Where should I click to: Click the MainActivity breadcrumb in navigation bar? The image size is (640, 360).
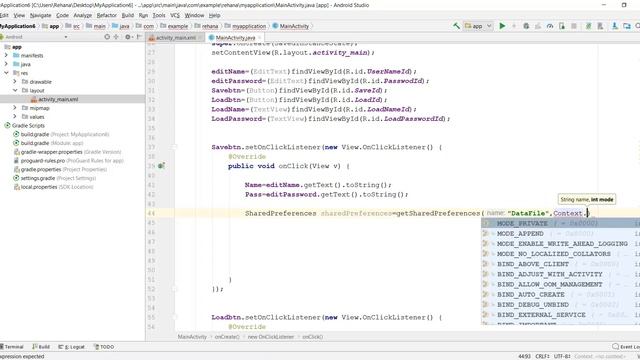coord(291,26)
